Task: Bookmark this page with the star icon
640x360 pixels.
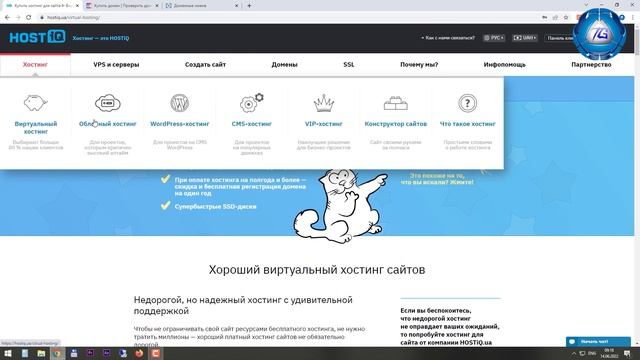Action: coord(566,17)
